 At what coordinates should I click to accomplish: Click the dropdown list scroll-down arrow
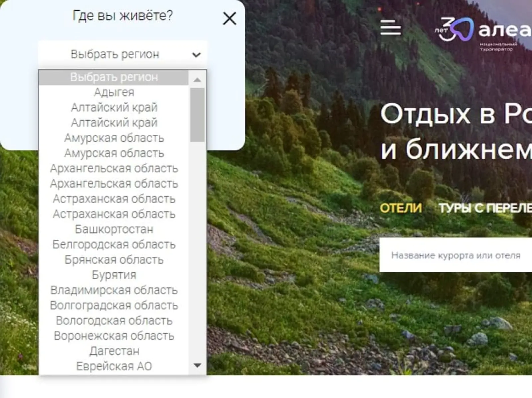point(197,365)
